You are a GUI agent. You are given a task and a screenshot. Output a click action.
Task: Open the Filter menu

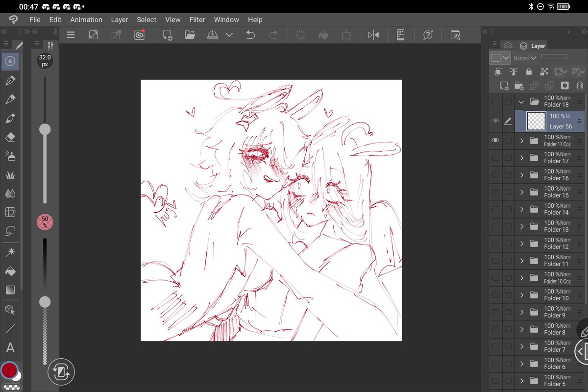197,20
